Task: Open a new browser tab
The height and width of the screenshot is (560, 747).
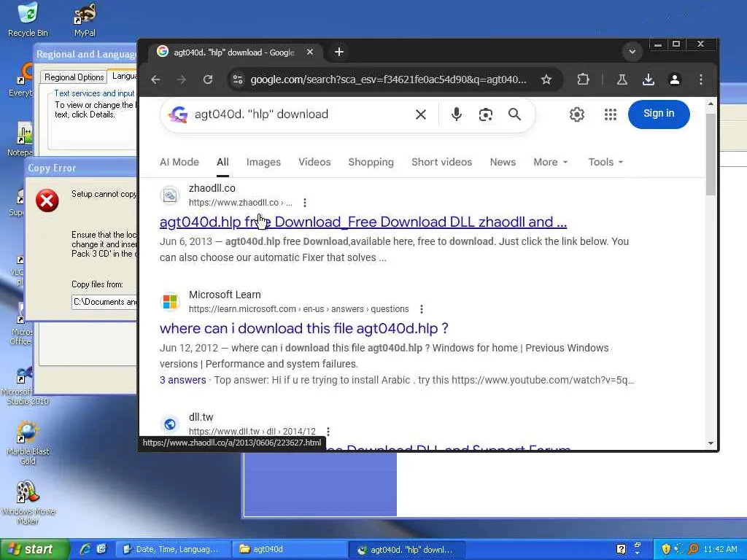Action: pyautogui.click(x=338, y=52)
